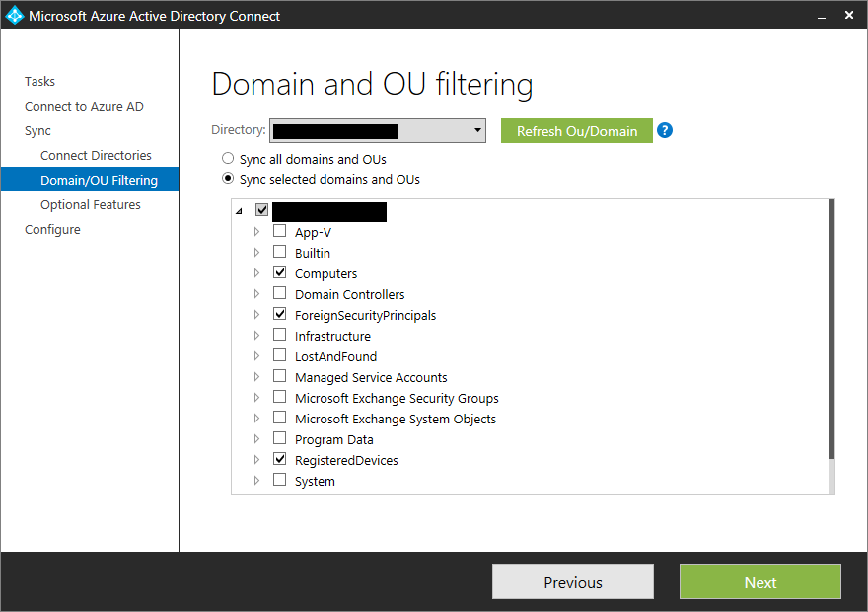
Task: Expand the System tree node
Action: pos(256,481)
